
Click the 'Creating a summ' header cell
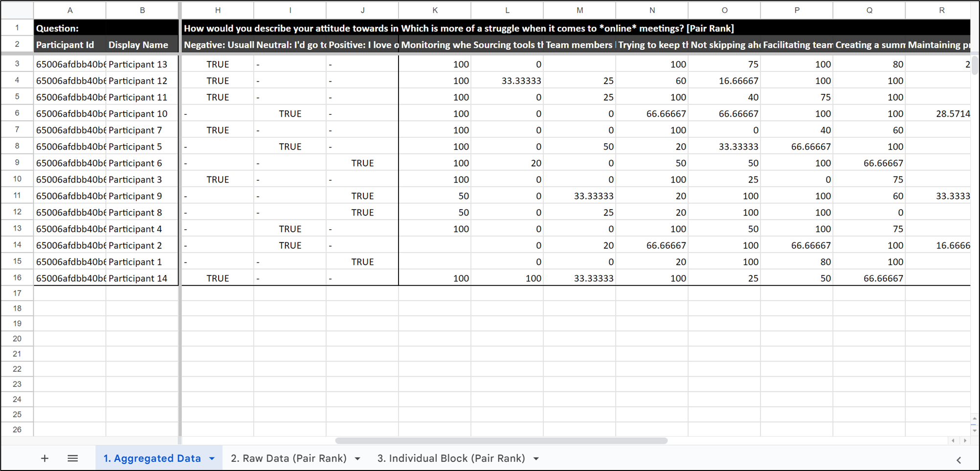[869, 44]
